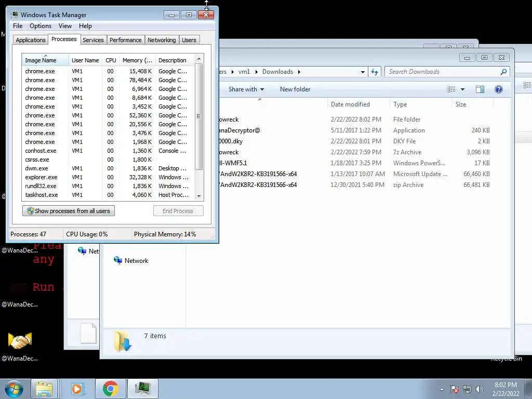Select the taskhost.exe process
Image resolution: width=532 pixels, height=399 pixels.
point(108,195)
